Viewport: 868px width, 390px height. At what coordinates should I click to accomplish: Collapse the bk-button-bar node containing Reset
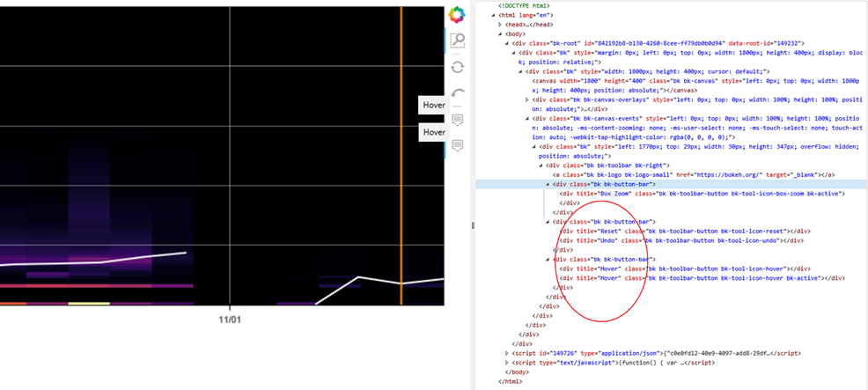[x=547, y=222]
